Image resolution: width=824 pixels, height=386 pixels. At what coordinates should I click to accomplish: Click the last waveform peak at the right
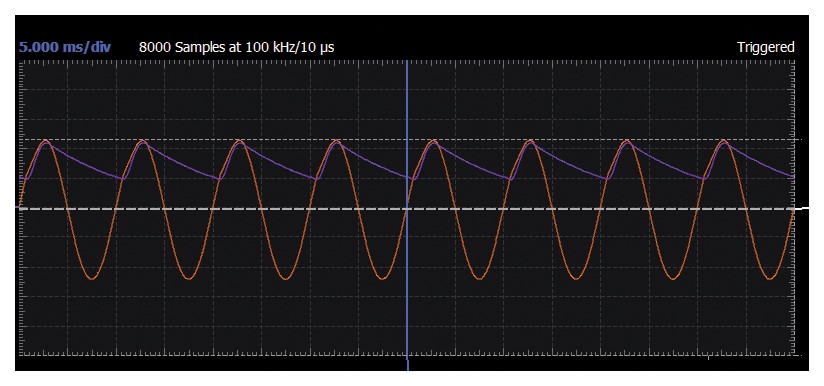pos(724,141)
